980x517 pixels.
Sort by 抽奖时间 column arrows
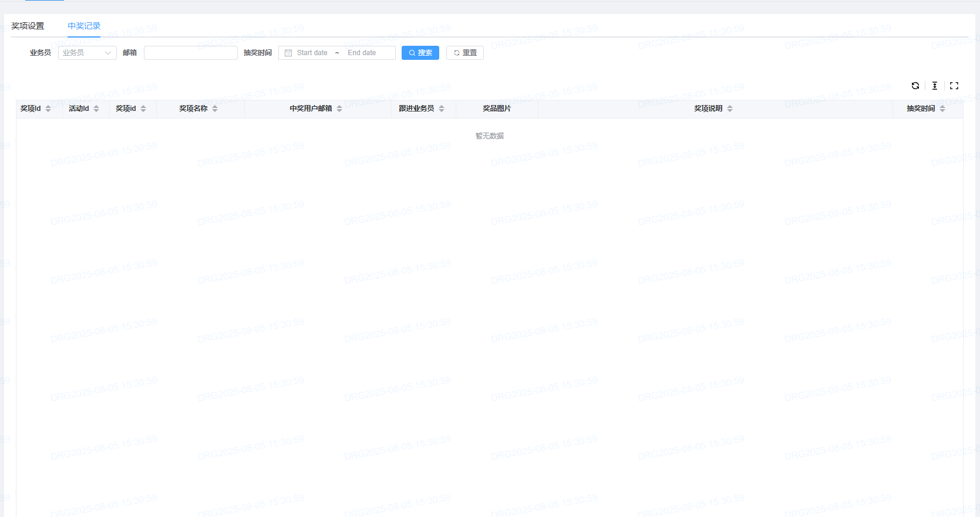click(942, 109)
